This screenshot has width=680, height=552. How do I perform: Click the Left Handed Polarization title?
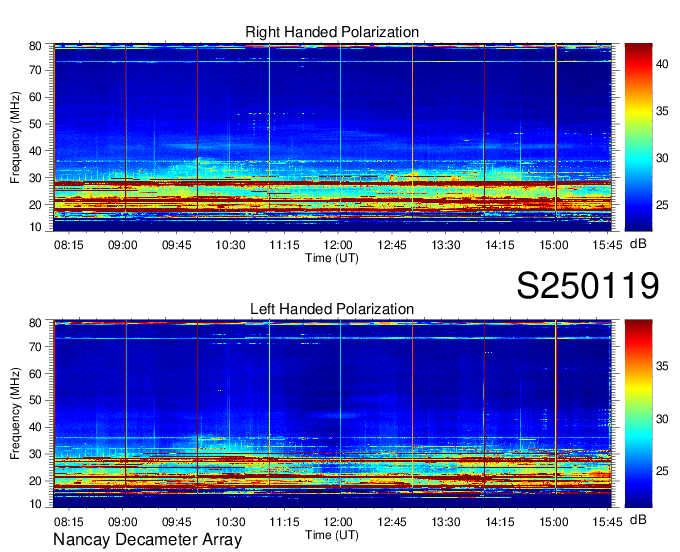point(332,309)
